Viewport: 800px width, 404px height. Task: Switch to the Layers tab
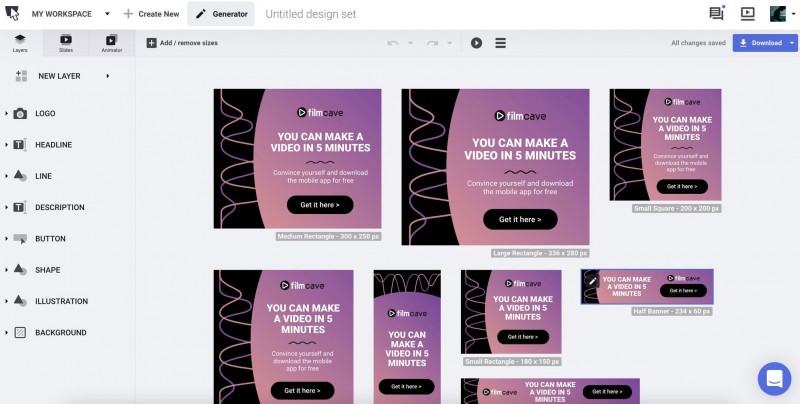click(x=20, y=43)
